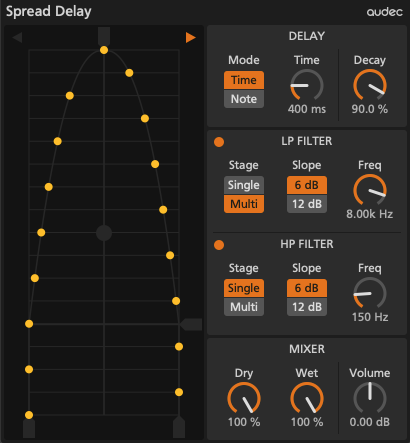Choose 12 dB slope for HP filter

click(x=307, y=307)
